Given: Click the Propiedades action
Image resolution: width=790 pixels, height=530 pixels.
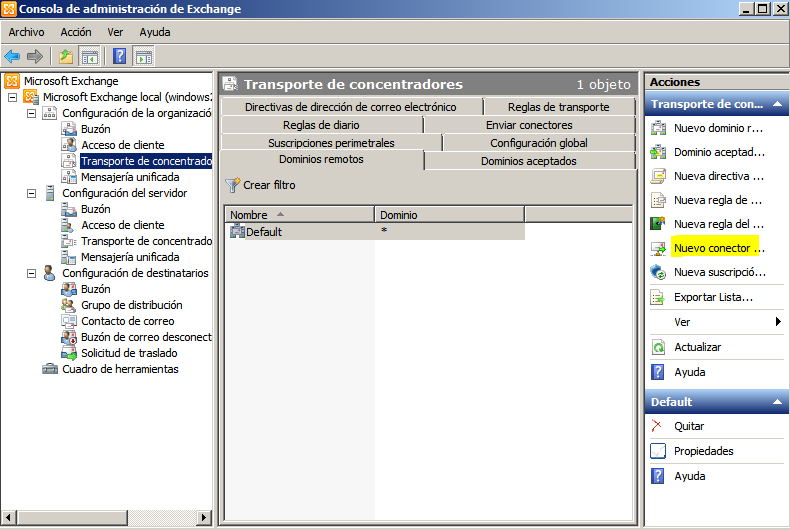Looking at the screenshot, I should pos(704,451).
